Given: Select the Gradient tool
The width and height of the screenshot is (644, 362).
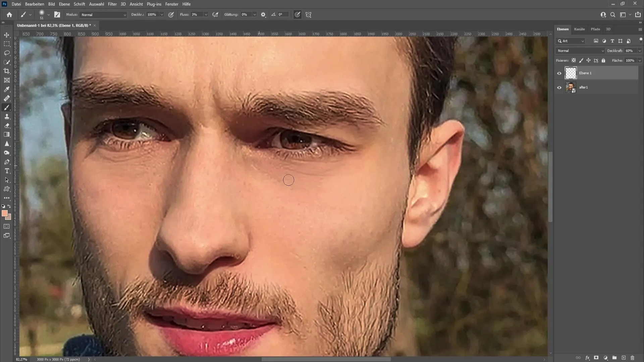Looking at the screenshot, I should pyautogui.click(x=7, y=134).
